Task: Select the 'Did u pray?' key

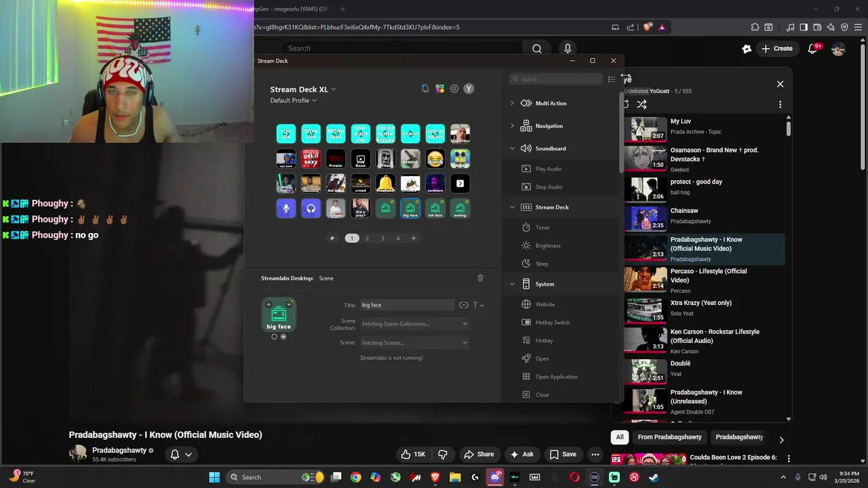Action: click(361, 208)
